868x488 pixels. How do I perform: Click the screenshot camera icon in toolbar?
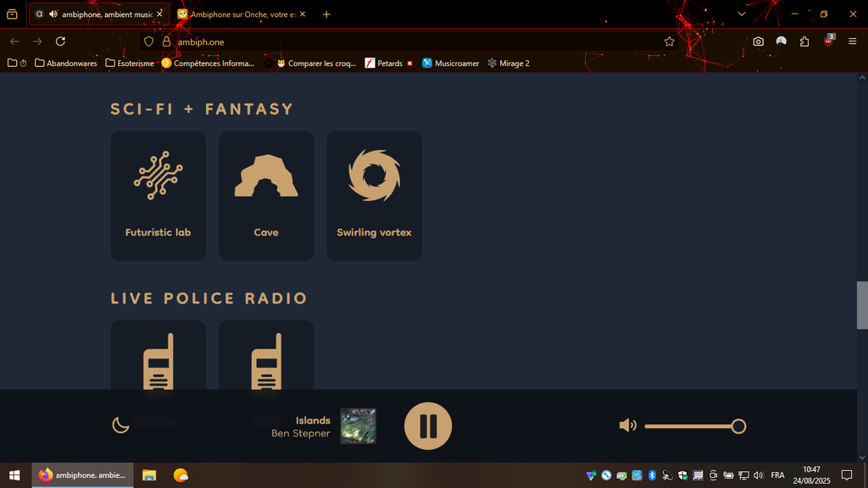(x=758, y=42)
